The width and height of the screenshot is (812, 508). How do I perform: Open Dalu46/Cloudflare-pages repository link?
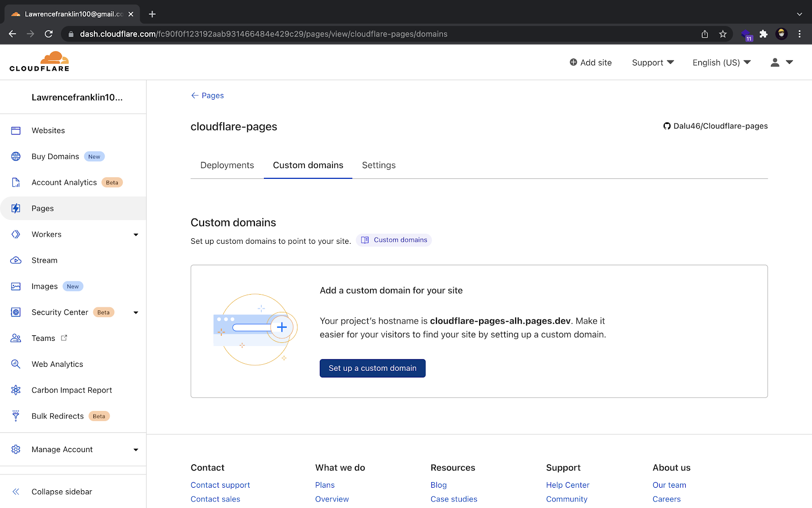click(x=720, y=126)
